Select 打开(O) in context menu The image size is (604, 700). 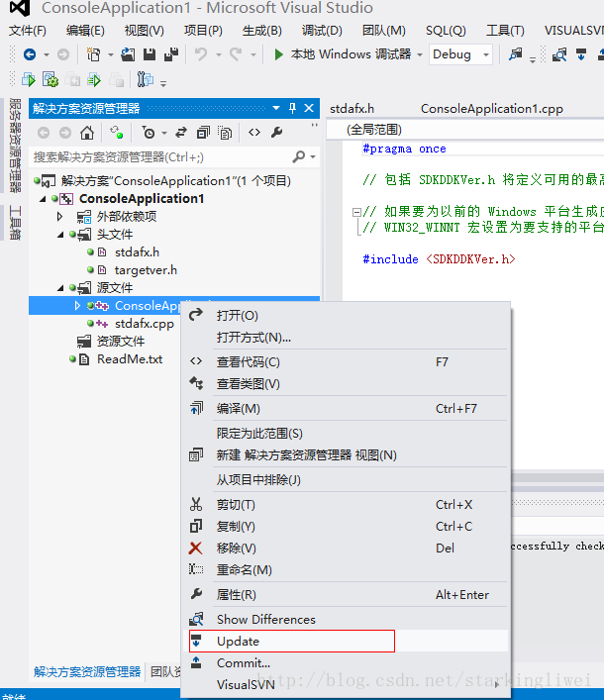346,316
